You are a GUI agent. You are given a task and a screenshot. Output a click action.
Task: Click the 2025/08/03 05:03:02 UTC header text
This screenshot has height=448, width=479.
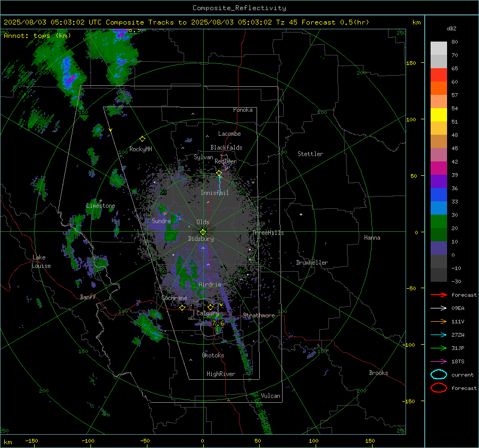click(53, 22)
